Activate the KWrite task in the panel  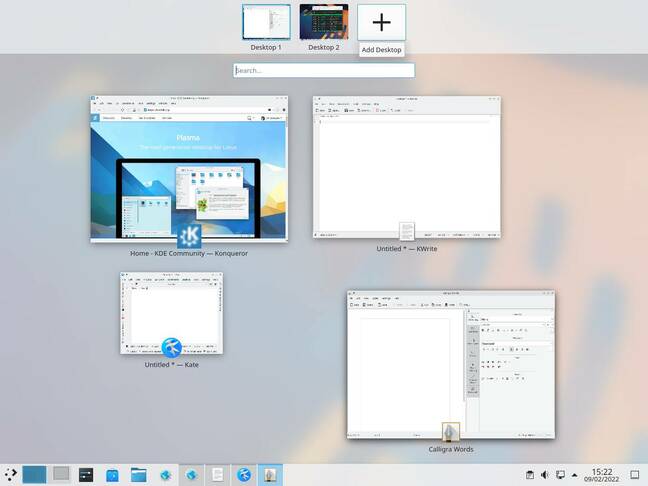[x=218, y=475]
